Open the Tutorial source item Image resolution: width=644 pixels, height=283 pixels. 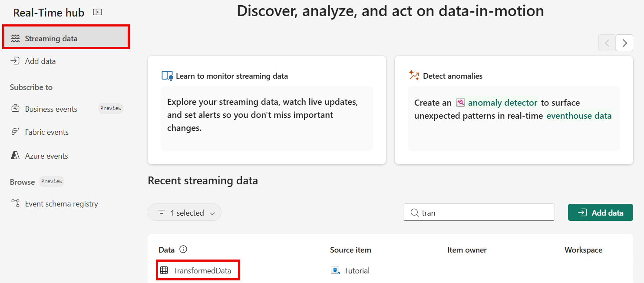357,271
